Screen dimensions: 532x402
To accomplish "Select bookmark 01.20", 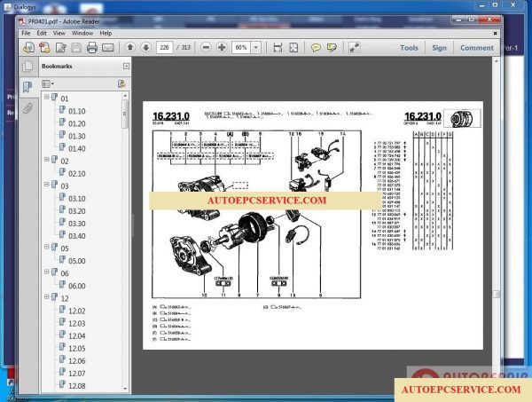I will point(76,123).
